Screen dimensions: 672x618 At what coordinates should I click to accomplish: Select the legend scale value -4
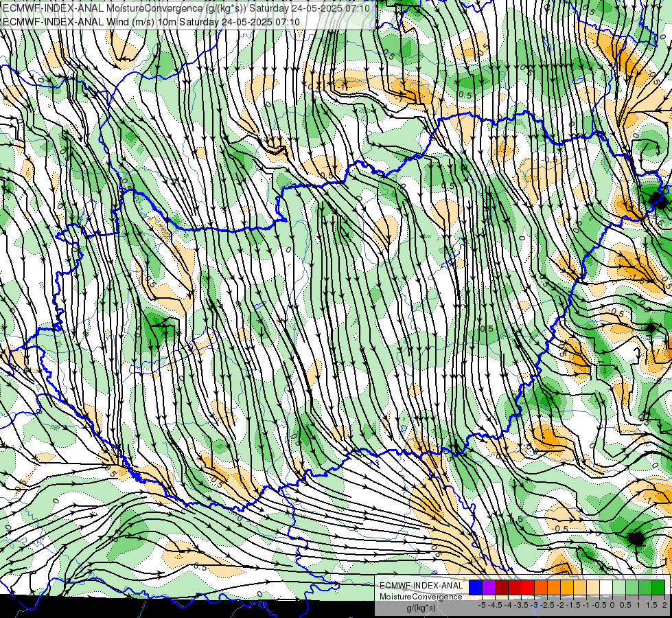[x=508, y=605]
